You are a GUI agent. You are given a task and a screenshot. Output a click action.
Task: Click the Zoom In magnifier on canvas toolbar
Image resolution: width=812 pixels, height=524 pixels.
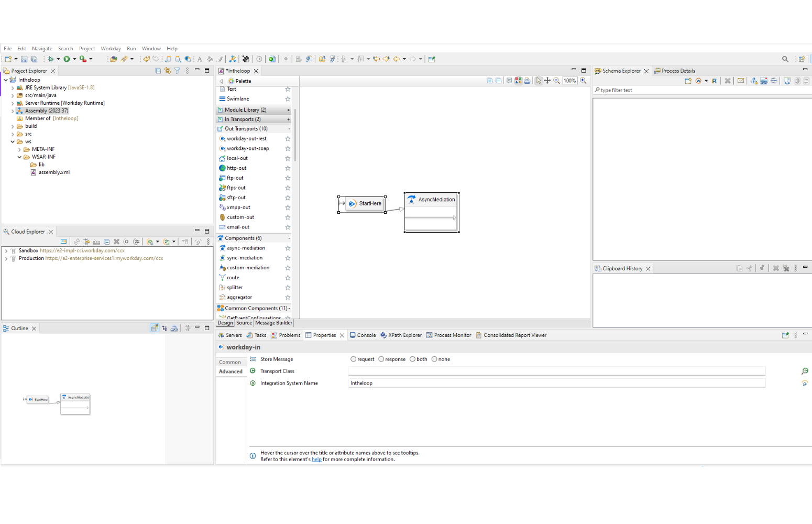584,80
